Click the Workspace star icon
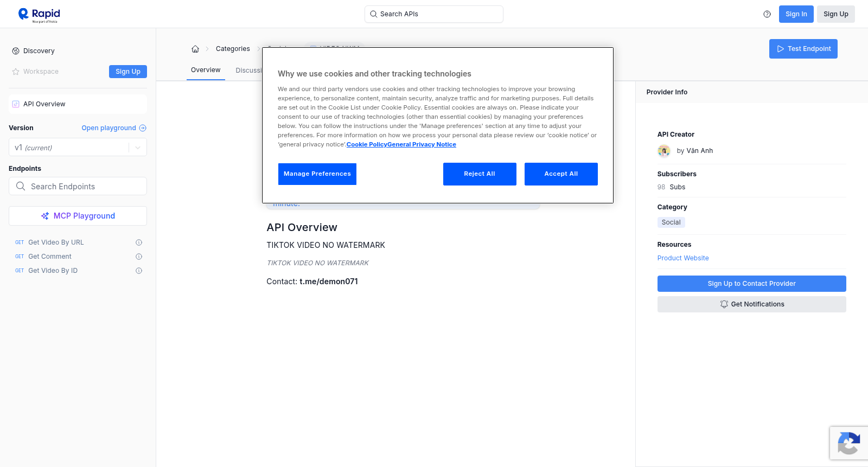This screenshot has height=467, width=868. point(16,72)
